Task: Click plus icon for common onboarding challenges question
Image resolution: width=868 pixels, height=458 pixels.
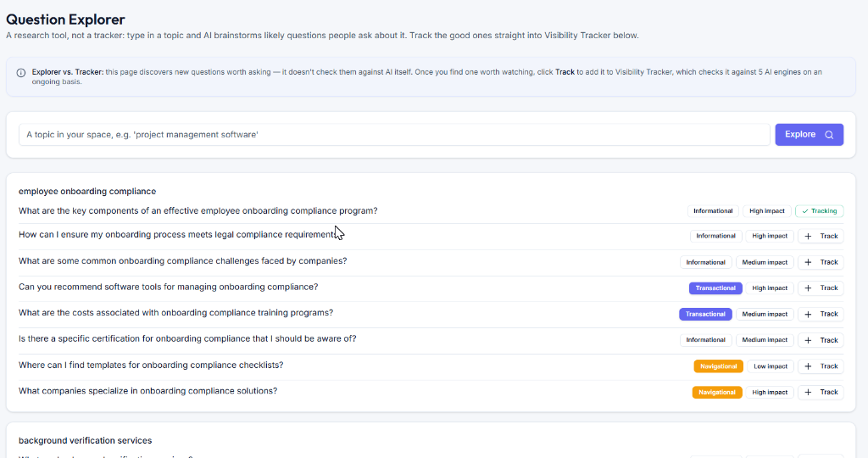Action: [808, 262]
